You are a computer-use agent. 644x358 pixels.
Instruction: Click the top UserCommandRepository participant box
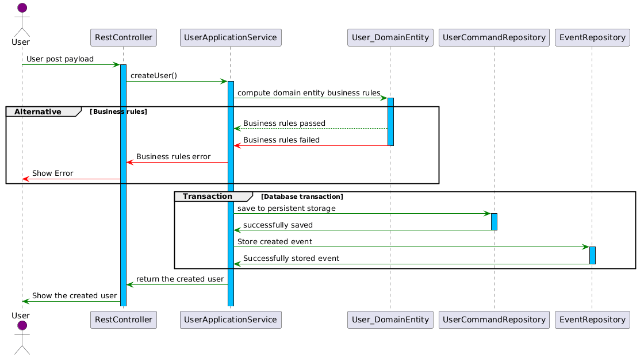(494, 37)
